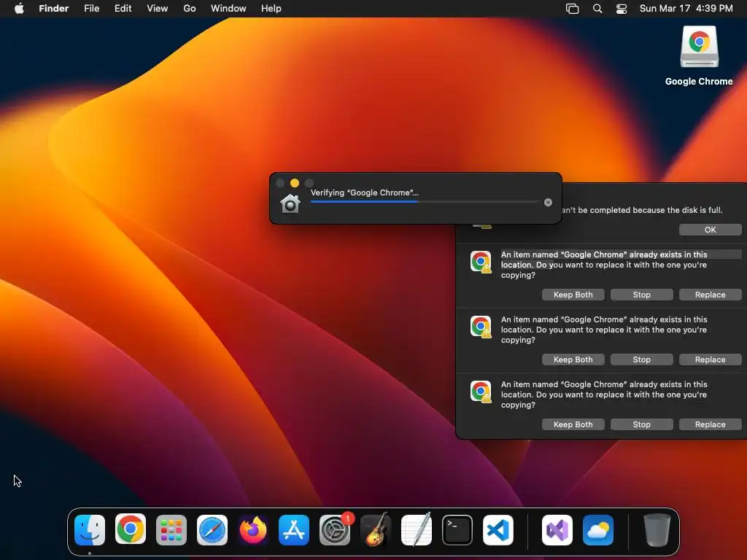The image size is (747, 560).
Task: Click the Chrome warning icon in second copy prompt
Action: 481,327
